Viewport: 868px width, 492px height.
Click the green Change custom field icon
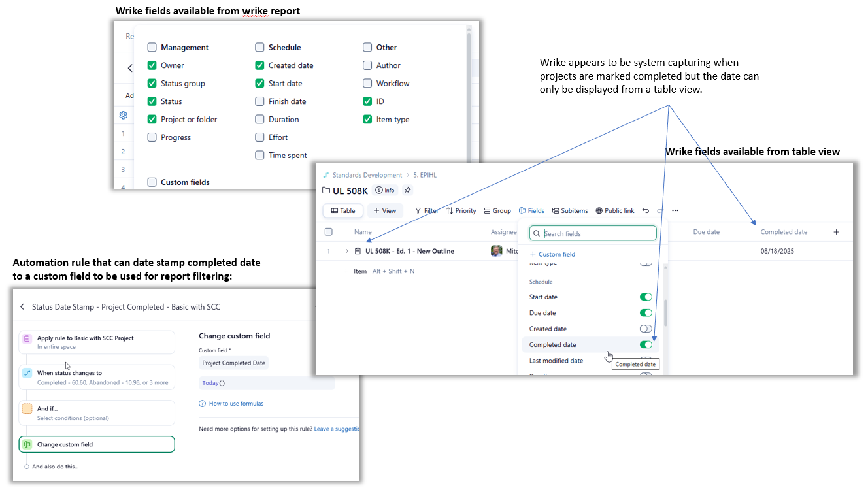[27, 444]
